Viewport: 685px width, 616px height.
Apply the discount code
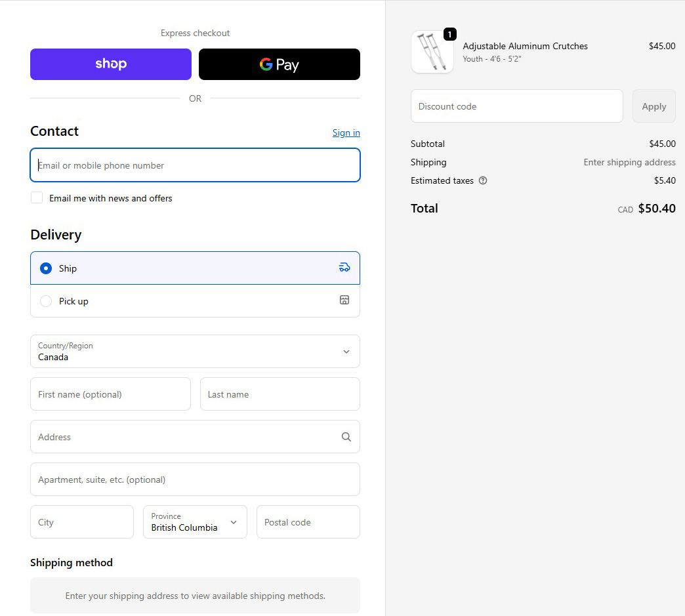pyautogui.click(x=654, y=106)
